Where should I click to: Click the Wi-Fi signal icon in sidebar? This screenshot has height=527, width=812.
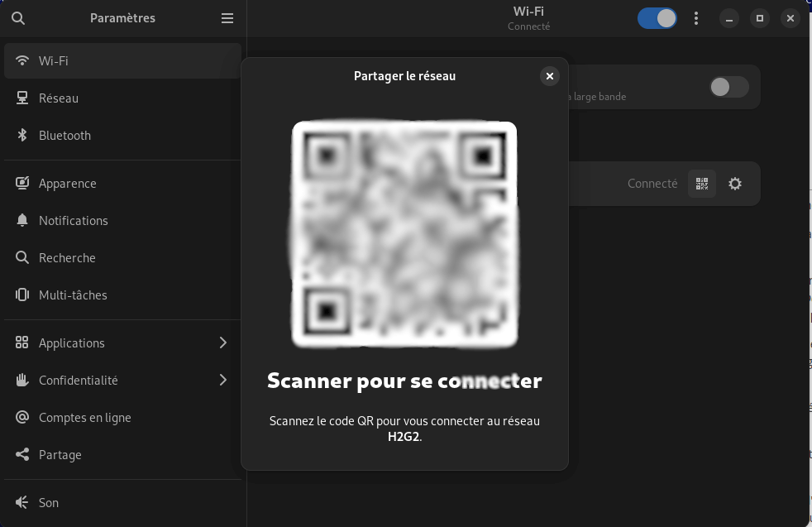pyautogui.click(x=21, y=60)
